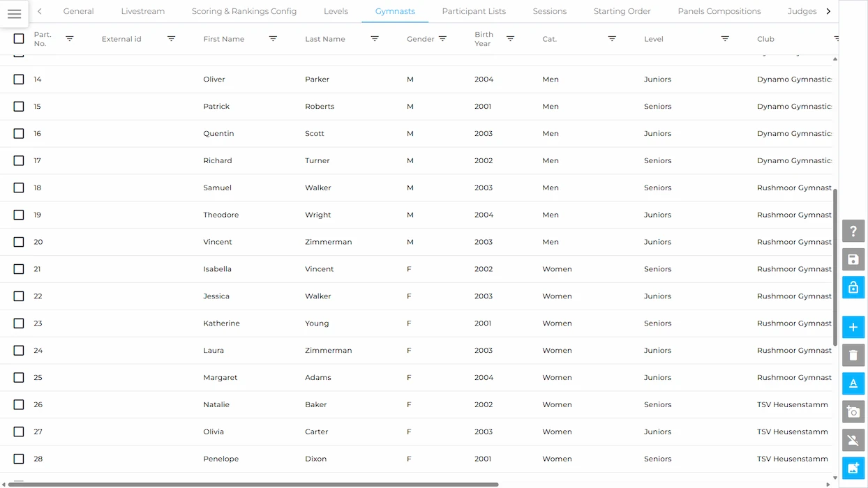The height and width of the screenshot is (488, 868).
Task: Click the horizontal scrollbar at bottom
Action: pyautogui.click(x=251, y=485)
